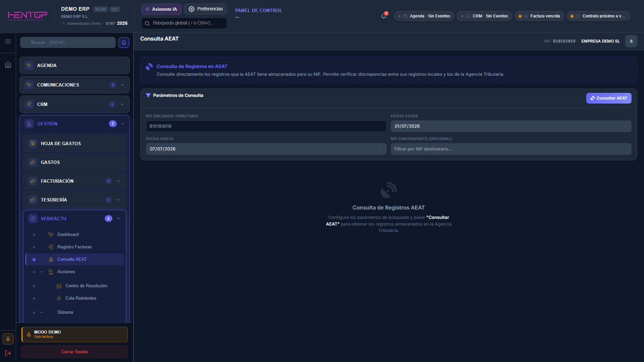Image resolution: width=644 pixels, height=362 pixels.
Task: Click the Contrato próximo alert chip
Action: [x=599, y=16]
